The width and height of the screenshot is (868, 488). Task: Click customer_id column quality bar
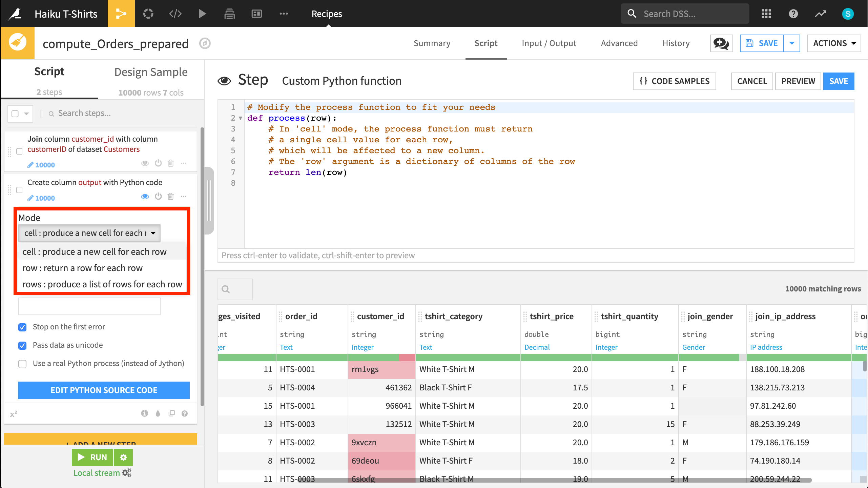click(381, 358)
